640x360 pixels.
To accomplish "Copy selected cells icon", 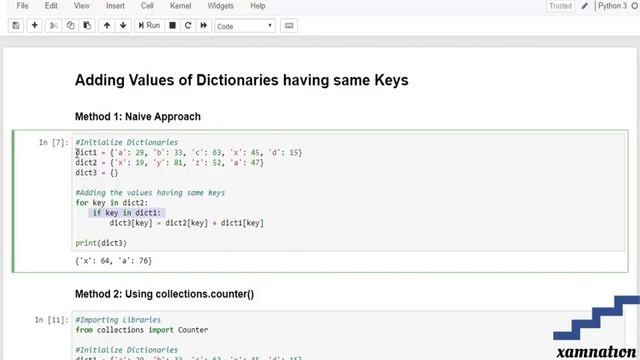I will [70, 26].
